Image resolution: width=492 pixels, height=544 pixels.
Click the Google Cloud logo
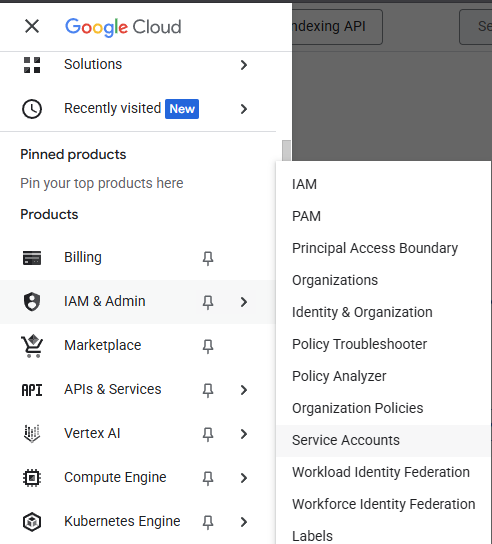123,27
